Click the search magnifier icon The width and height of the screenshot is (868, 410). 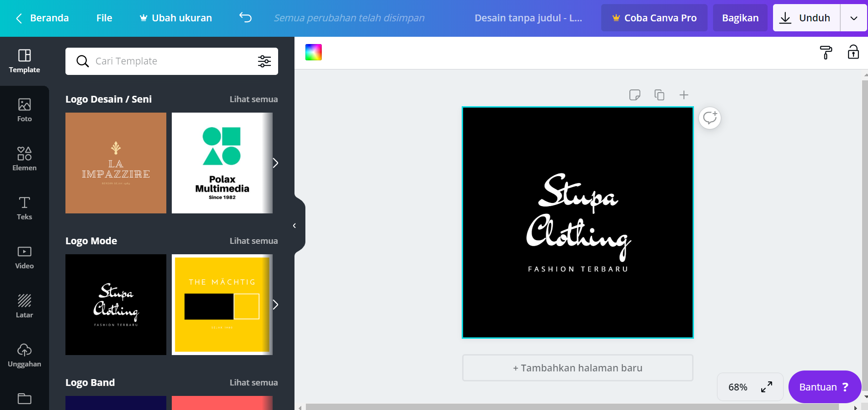[82, 61]
